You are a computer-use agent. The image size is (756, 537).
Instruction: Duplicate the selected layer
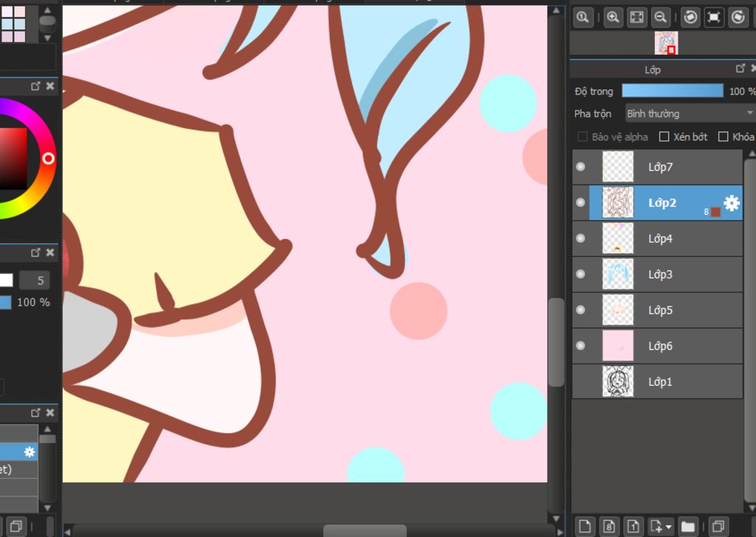[x=715, y=526]
